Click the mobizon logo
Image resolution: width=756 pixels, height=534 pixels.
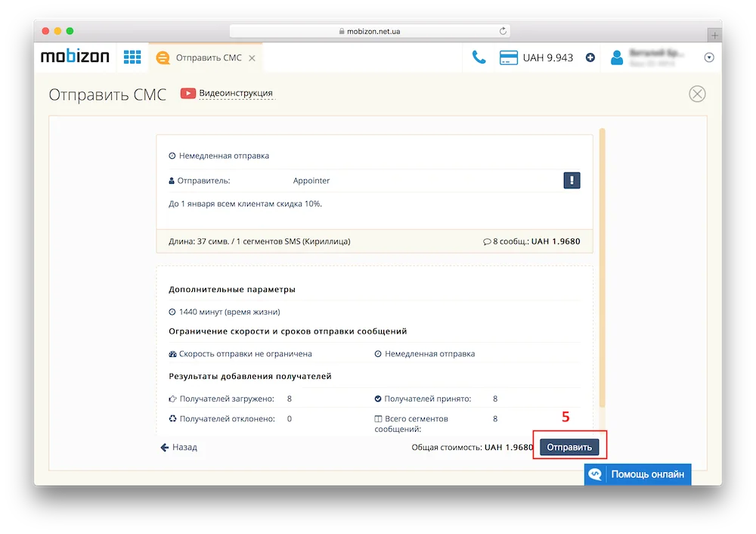[75, 57]
